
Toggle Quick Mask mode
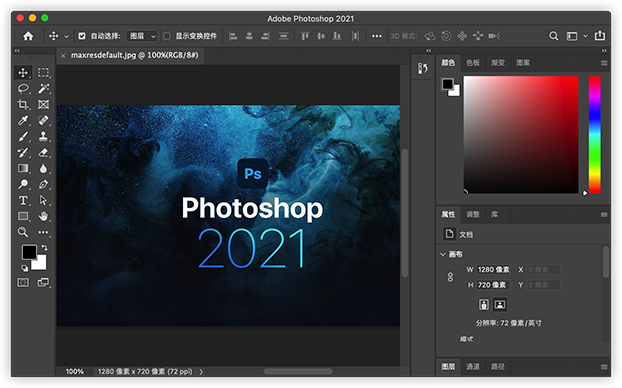pos(23,282)
